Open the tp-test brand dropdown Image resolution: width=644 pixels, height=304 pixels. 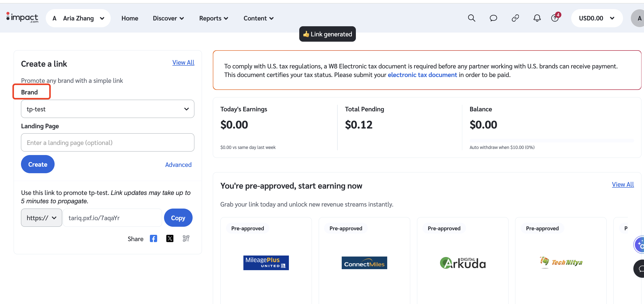tap(108, 109)
